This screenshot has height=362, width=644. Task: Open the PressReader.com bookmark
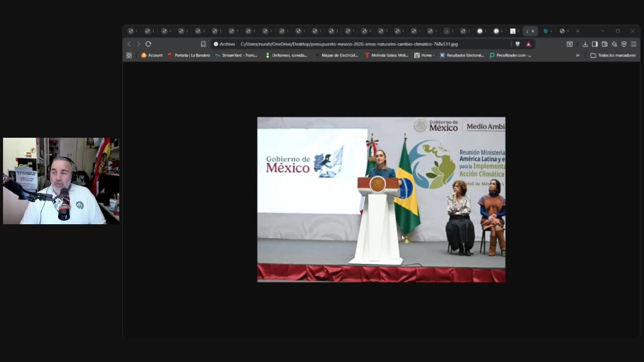tap(511, 55)
